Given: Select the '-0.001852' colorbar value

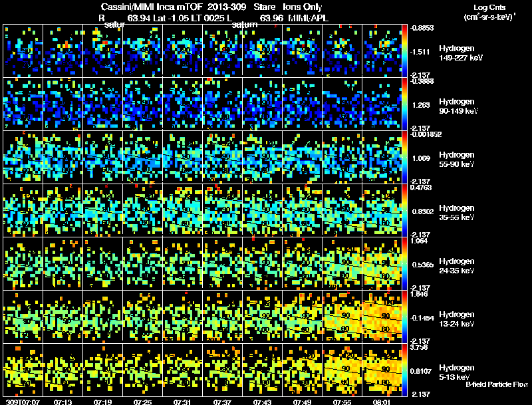Looking at the screenshot, I should [x=426, y=134].
